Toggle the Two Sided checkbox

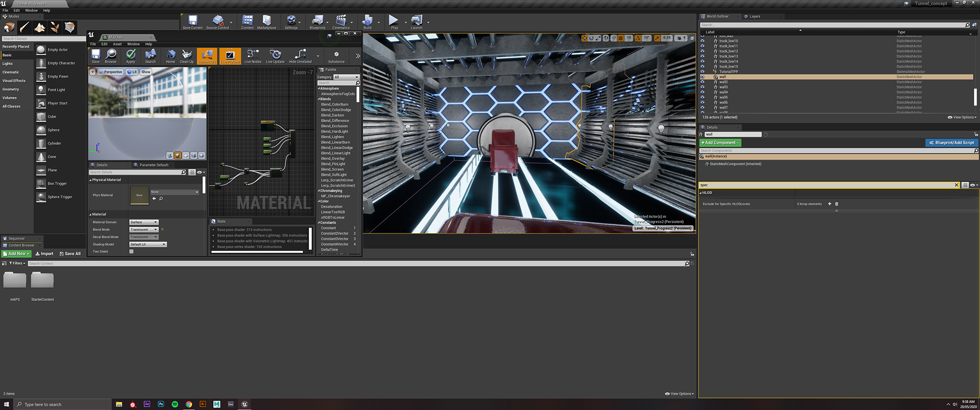pos(131,251)
